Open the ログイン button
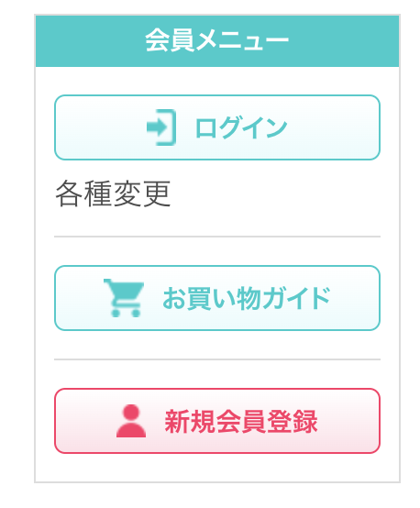Screen dimensions: 420x508 click(x=217, y=127)
